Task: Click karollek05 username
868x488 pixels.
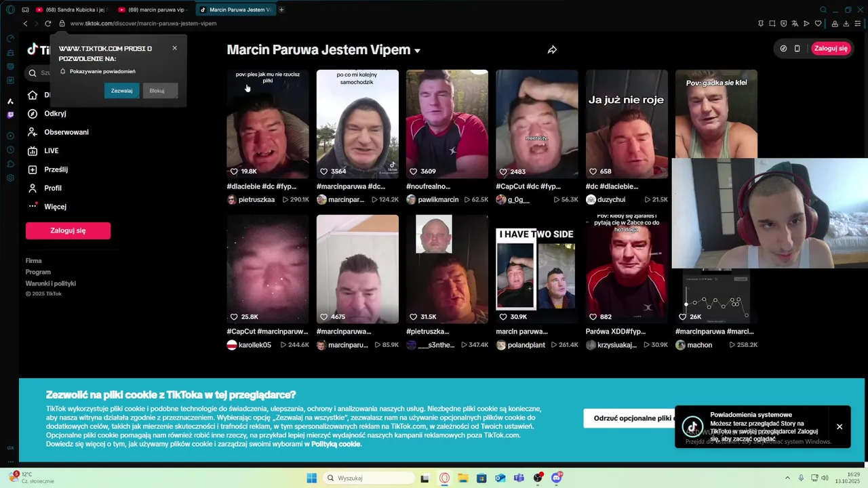Action: (254, 345)
